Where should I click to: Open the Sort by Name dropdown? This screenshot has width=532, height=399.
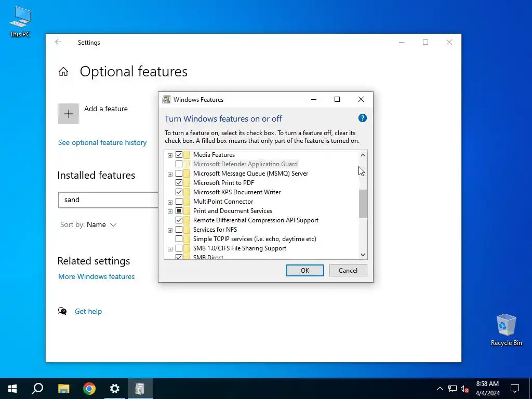[88, 224]
